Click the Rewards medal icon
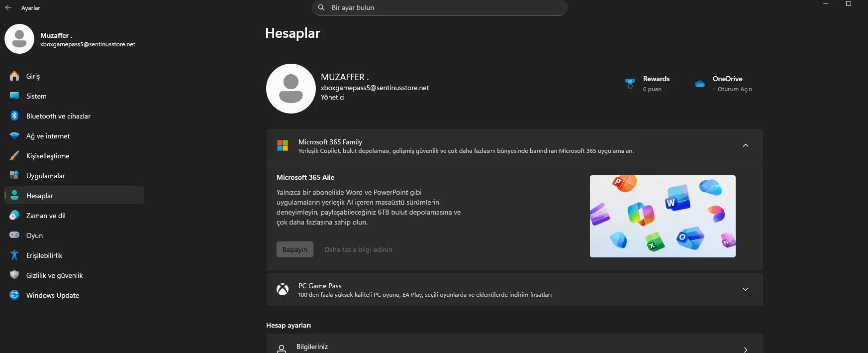Viewport: 868px width, 353px height. point(630,83)
